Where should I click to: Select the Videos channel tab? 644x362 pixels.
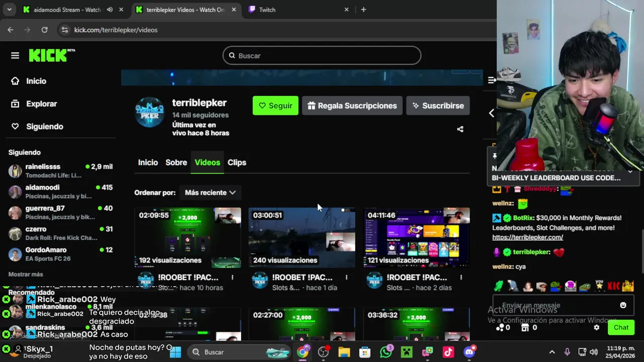(x=207, y=162)
